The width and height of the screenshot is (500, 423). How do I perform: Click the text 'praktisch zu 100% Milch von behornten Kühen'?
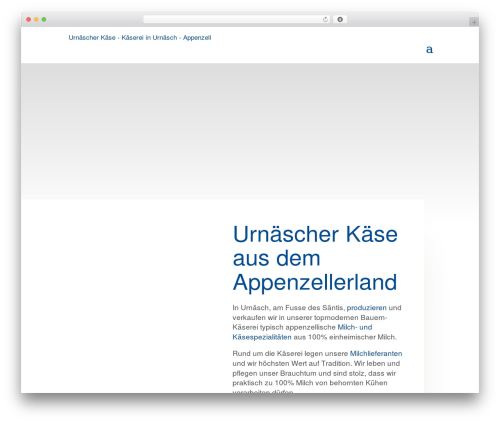(x=310, y=383)
